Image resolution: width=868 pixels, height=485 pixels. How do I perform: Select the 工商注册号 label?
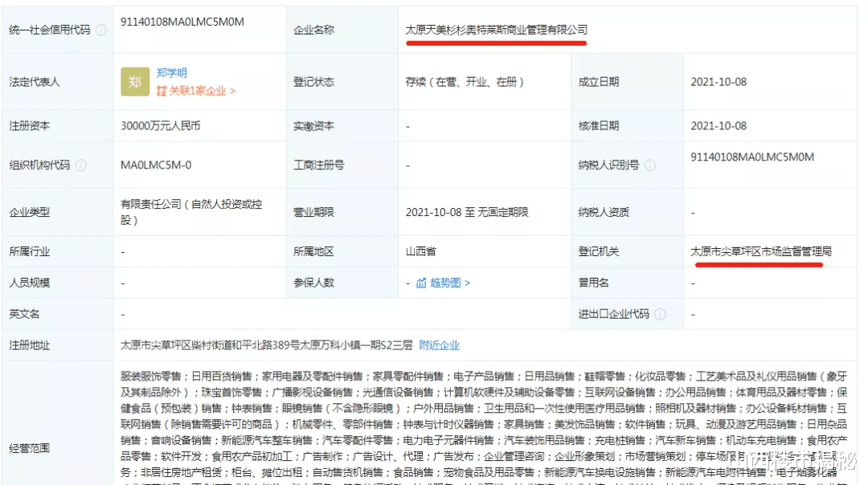(318, 165)
